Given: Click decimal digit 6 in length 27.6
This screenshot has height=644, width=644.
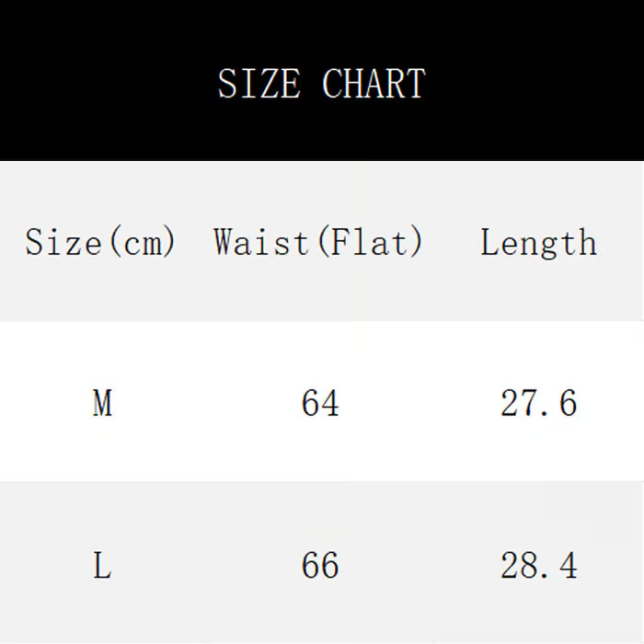Looking at the screenshot, I should (568, 403).
